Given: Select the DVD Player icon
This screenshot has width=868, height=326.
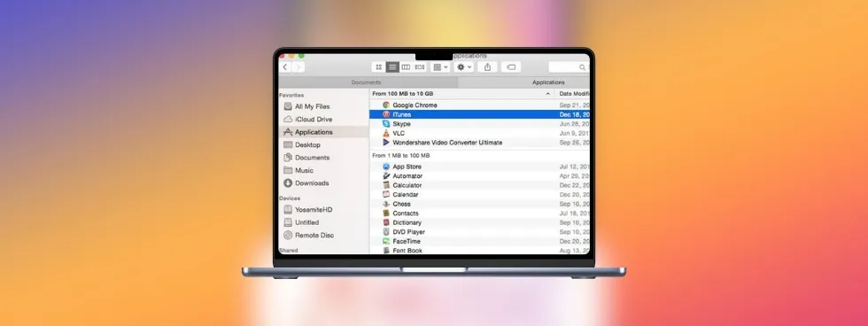Looking at the screenshot, I should tap(386, 232).
